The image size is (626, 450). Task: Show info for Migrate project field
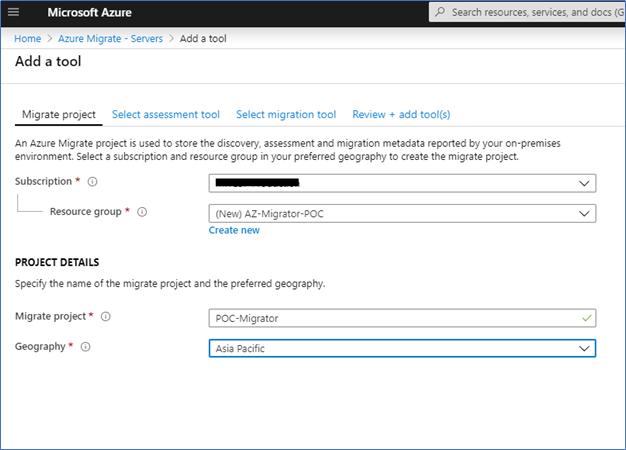coord(105,317)
